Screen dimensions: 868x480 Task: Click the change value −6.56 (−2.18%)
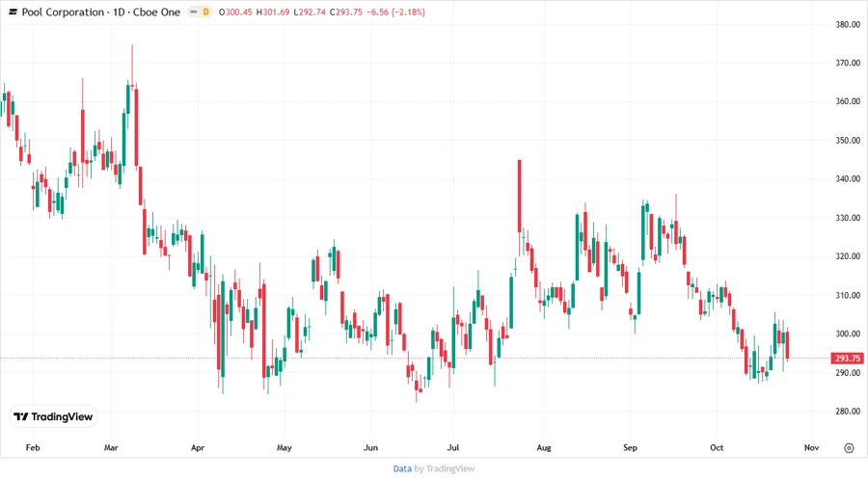click(x=395, y=12)
